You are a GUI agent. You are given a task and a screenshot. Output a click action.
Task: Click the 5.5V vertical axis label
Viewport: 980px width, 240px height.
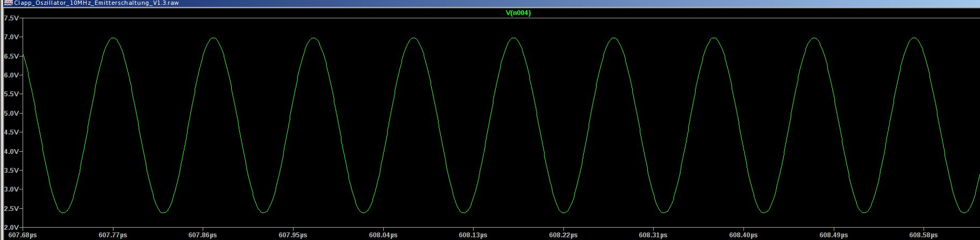coord(11,94)
